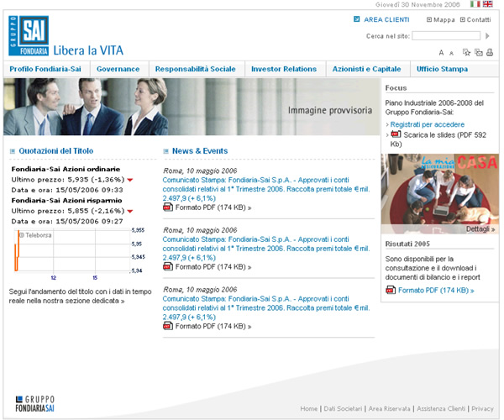The height and width of the screenshot is (420, 504).
Task: Download first news item Formato PDF (174 KB)
Action: [213, 207]
